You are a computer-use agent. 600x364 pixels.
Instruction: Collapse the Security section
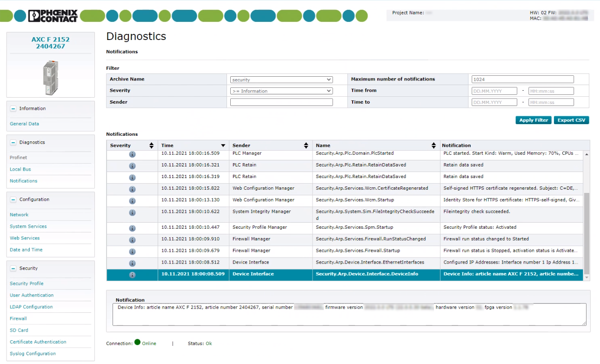click(13, 268)
